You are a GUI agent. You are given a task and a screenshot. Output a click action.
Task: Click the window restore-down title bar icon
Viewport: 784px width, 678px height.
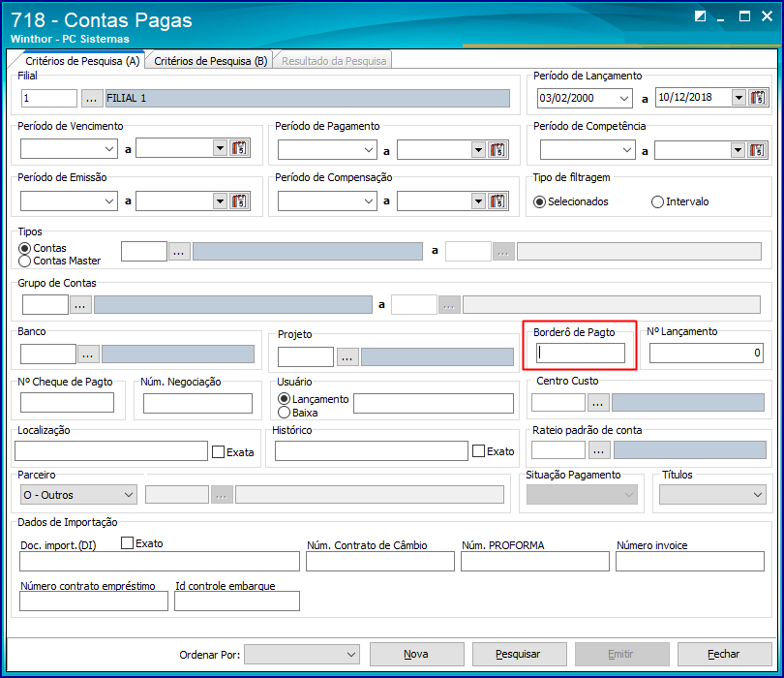700,16
